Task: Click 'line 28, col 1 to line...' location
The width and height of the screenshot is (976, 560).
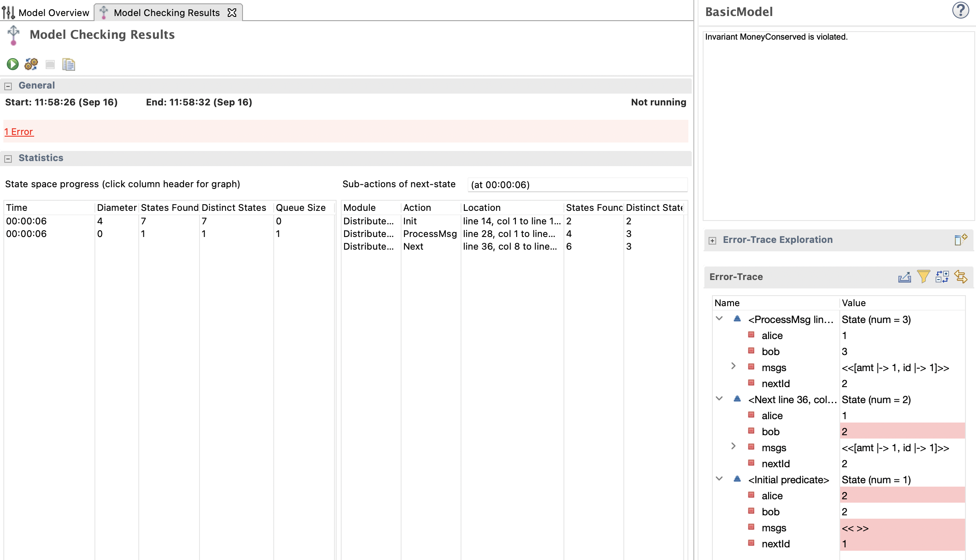Action: pyautogui.click(x=509, y=234)
